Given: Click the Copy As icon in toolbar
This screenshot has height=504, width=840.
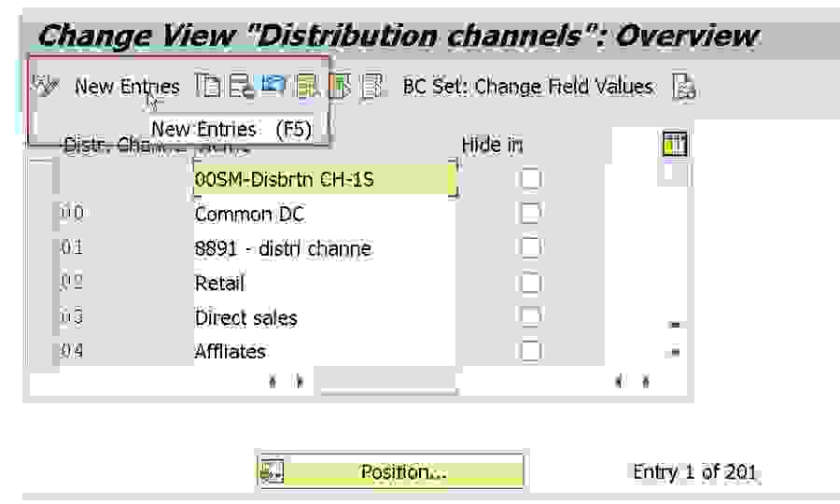Looking at the screenshot, I should coord(207,87).
